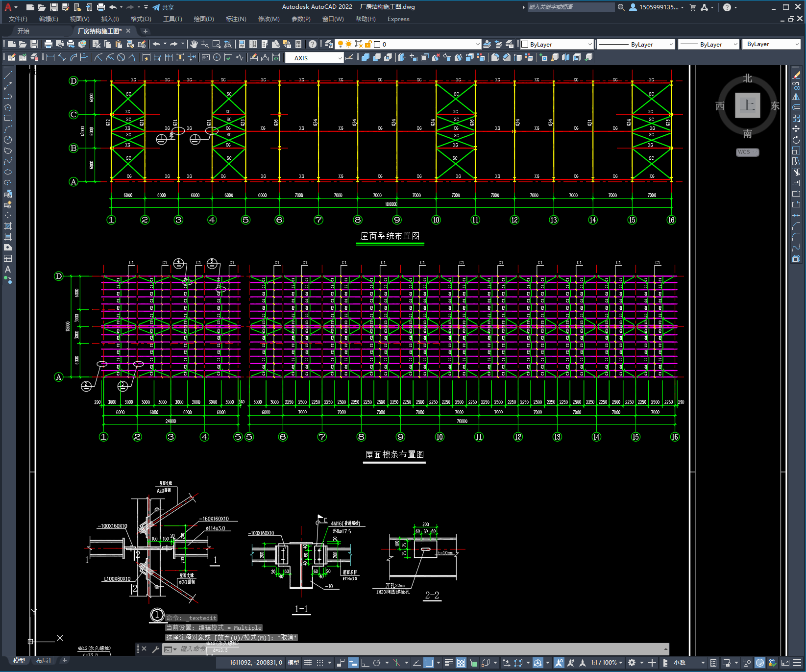Open the workspace switching gear icon
This screenshot has height=672, width=806.
point(632,663)
